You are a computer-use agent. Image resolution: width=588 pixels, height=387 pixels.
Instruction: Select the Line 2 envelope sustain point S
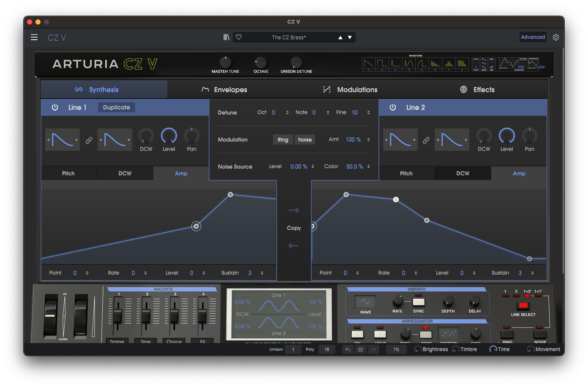coord(396,199)
